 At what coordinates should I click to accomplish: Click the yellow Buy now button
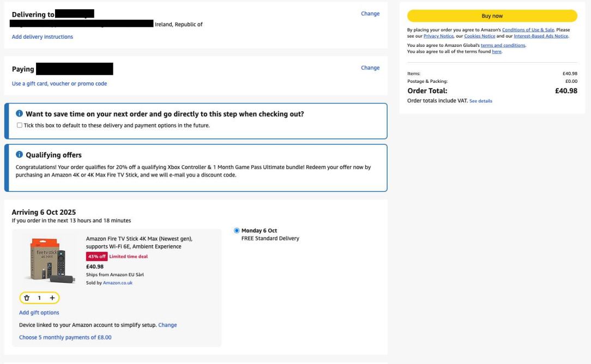click(492, 16)
